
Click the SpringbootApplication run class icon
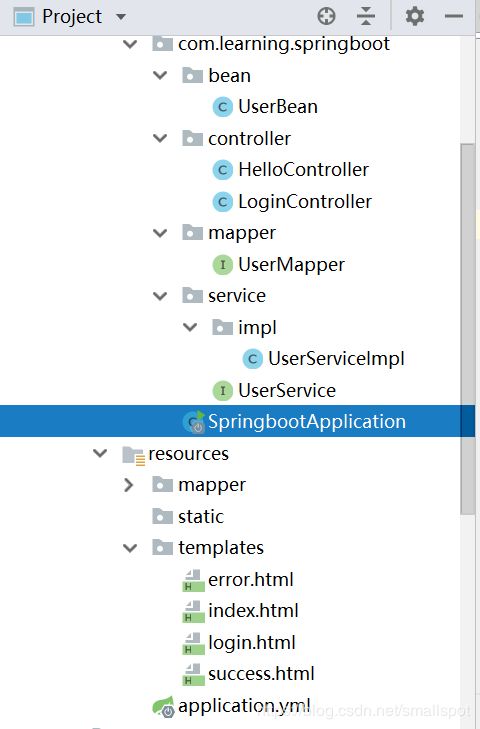[x=193, y=422]
